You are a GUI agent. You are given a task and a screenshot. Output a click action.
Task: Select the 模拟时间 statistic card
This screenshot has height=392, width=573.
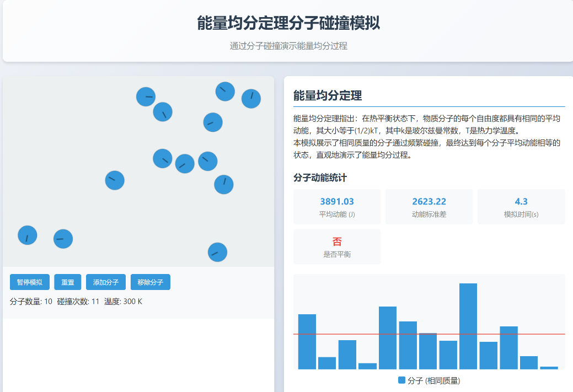pyautogui.click(x=521, y=207)
